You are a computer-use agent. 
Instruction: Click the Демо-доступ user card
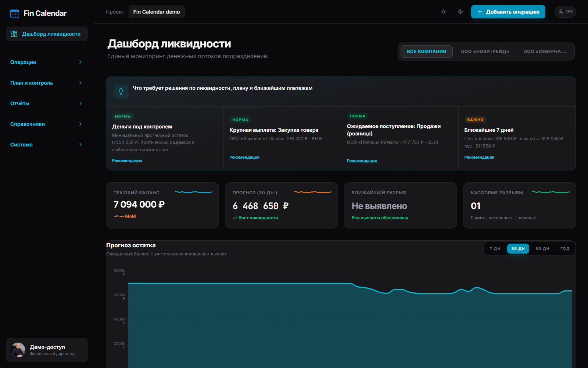click(x=47, y=350)
